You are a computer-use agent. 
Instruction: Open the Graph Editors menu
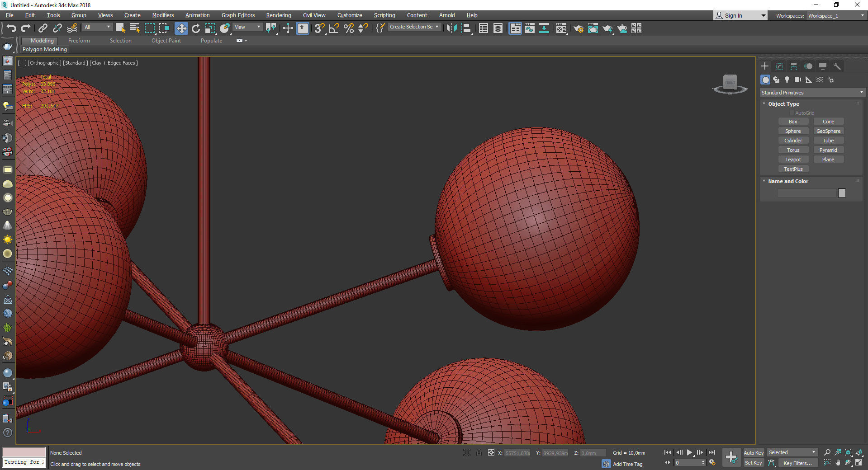(x=238, y=15)
